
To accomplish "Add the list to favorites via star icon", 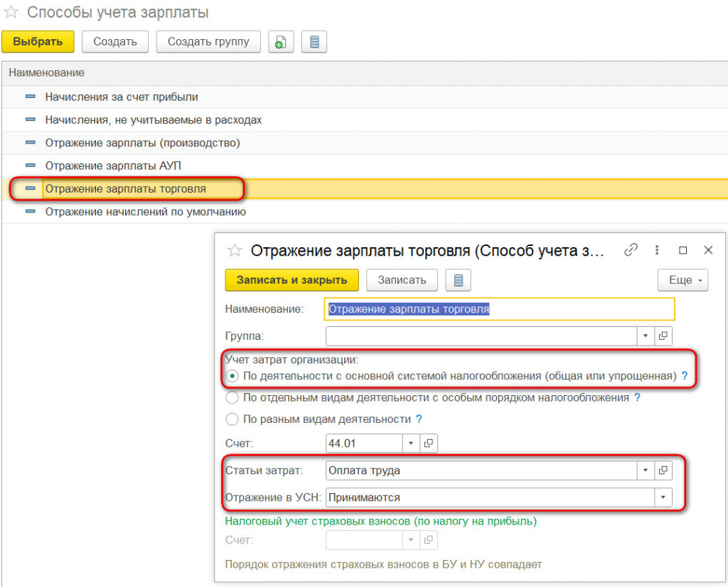I will coord(11,12).
